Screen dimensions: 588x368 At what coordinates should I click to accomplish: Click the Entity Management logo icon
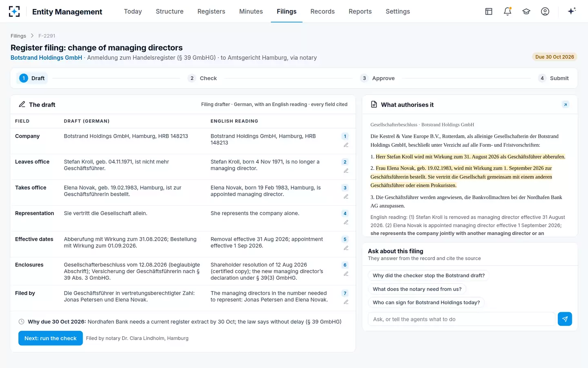[x=14, y=11]
